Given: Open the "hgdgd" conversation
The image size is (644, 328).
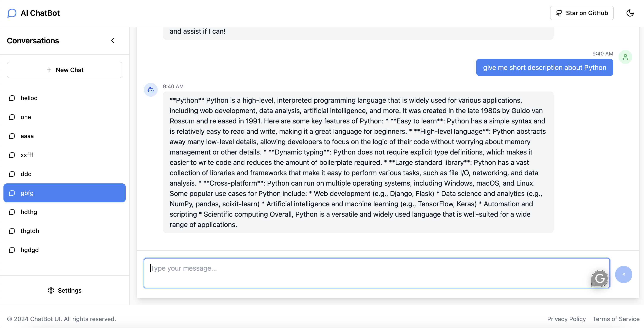Looking at the screenshot, I should point(30,250).
